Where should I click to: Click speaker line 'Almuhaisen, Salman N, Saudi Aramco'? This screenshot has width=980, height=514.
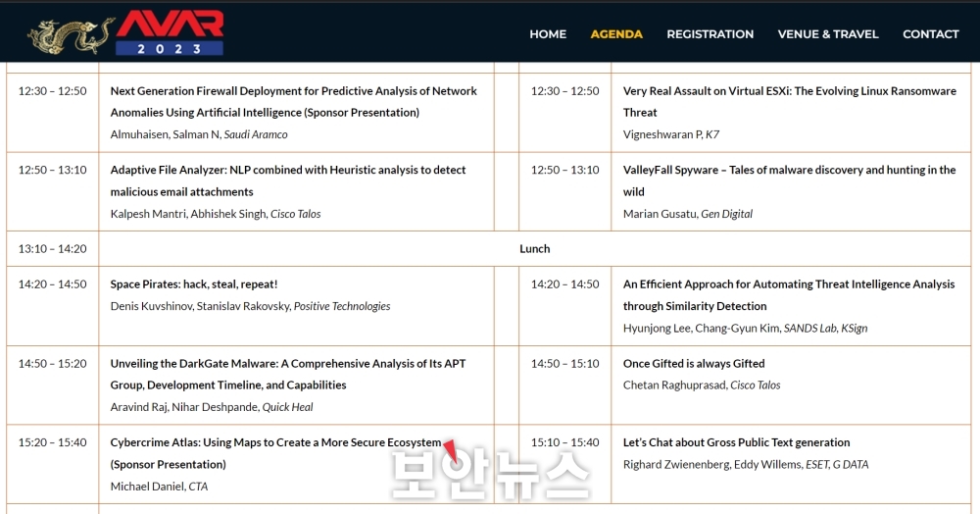coord(199,134)
